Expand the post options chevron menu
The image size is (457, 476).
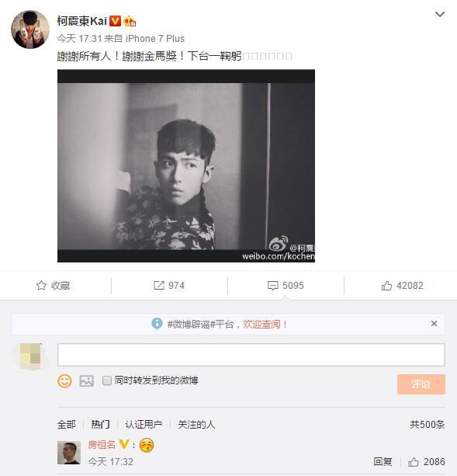pos(440,14)
